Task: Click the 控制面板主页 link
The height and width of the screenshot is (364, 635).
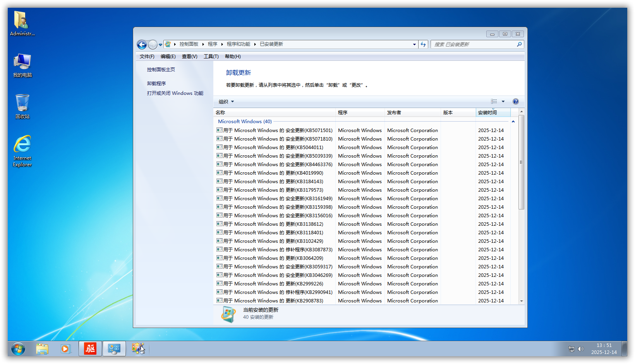Action: tap(161, 70)
